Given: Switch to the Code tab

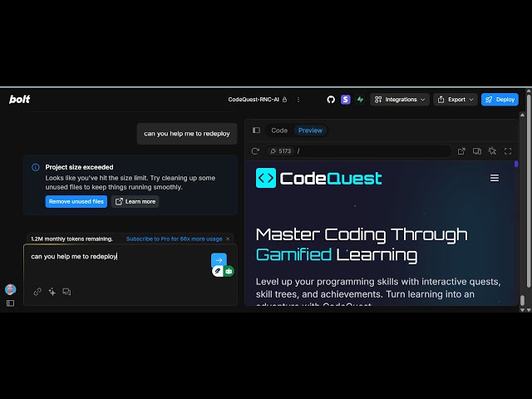Looking at the screenshot, I should pos(279,131).
